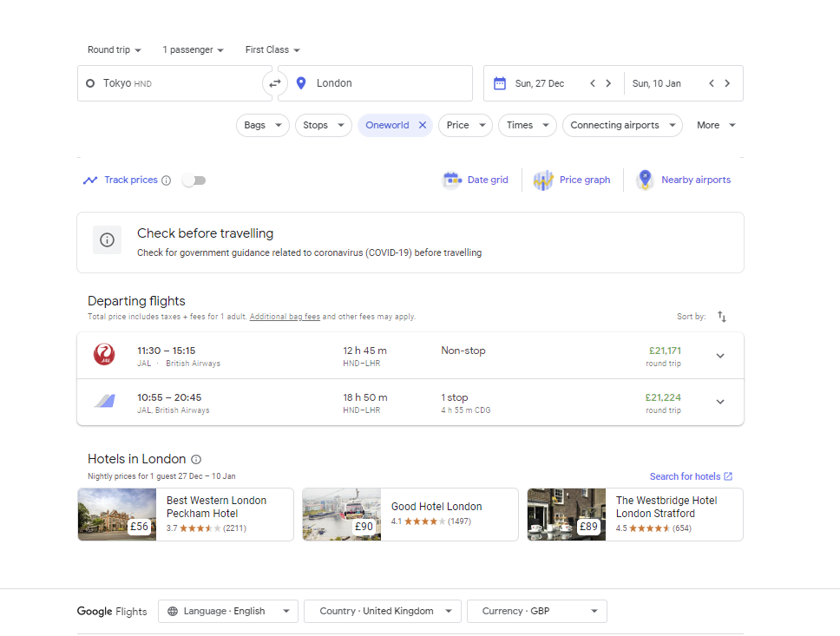Screen dimensions: 840x636
Task: Open the Date grid view
Action: pos(476,180)
